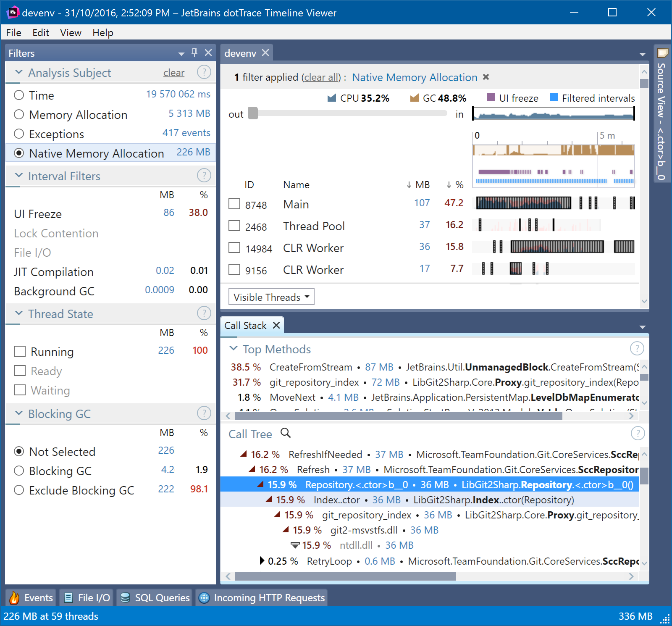Check CLR Worker thread 9156
Viewport: 672px width, 626px height.
234,269
